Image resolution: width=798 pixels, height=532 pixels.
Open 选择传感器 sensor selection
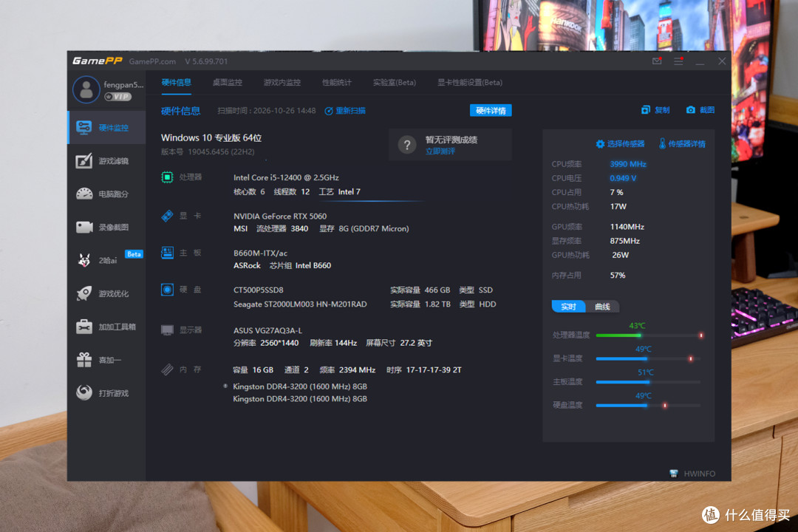point(620,144)
